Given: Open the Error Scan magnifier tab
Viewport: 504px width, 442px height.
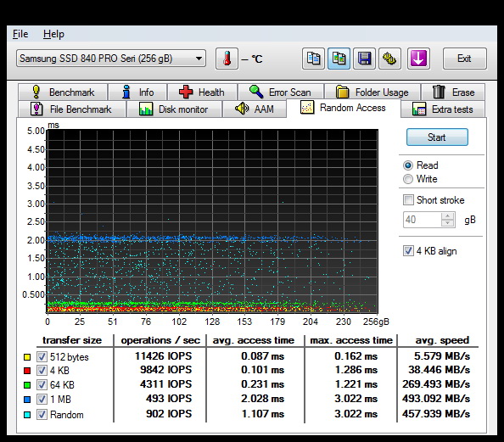Looking at the screenshot, I should pyautogui.click(x=281, y=92).
